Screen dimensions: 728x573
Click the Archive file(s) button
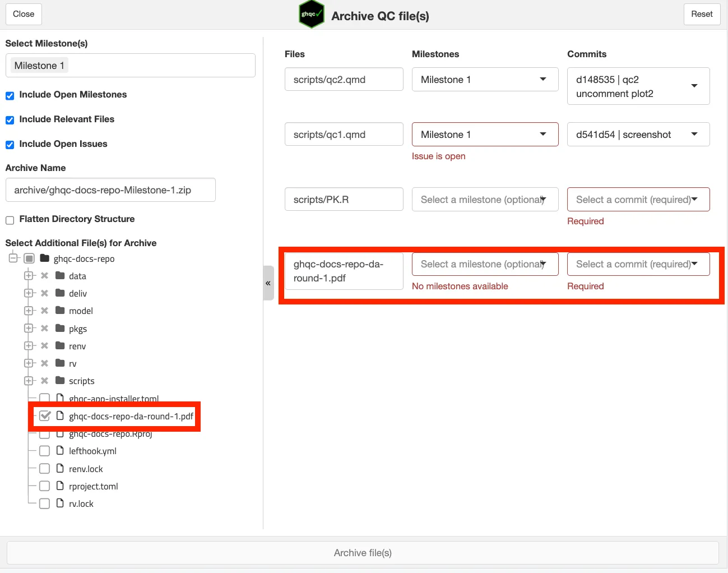pos(363,553)
